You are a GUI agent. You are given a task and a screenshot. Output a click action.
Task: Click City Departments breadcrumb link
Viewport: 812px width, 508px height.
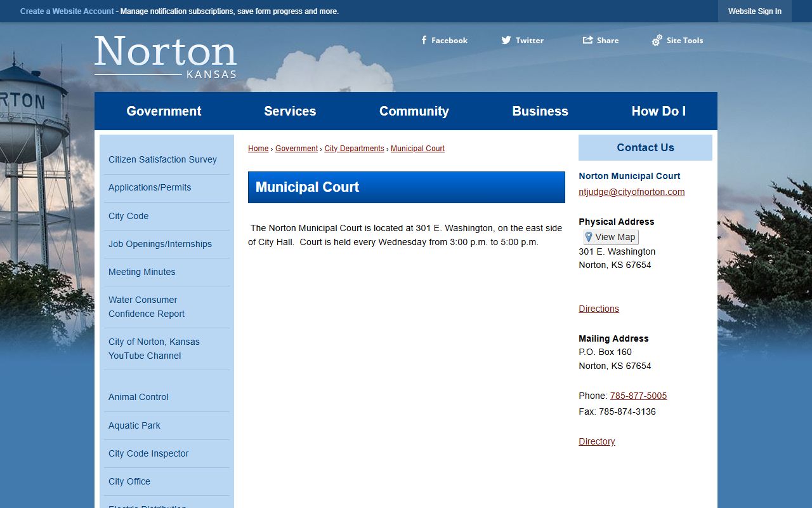pos(354,149)
